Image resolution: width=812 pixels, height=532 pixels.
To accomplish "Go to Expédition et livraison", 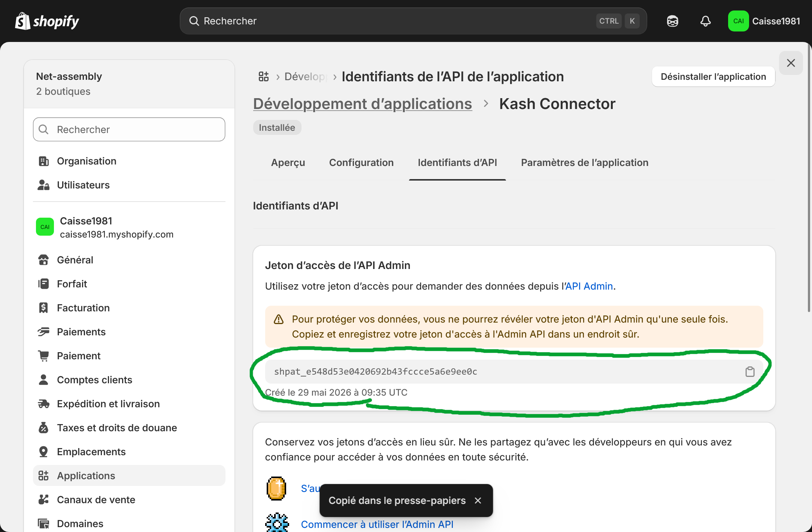I will [x=129, y=404].
